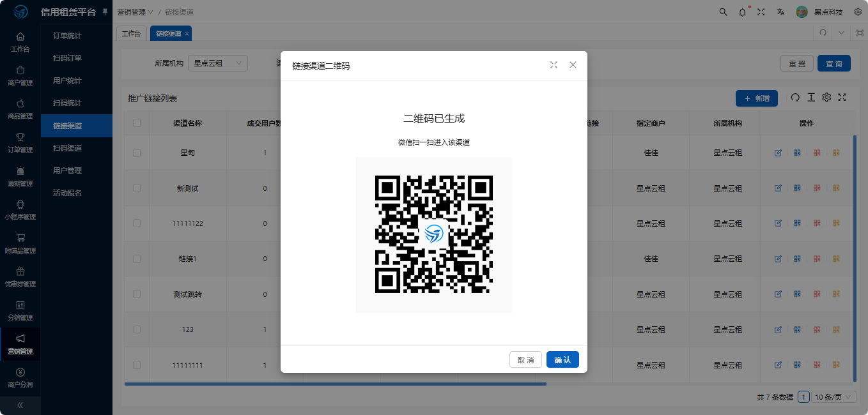Click the 确认 button in the dialog
Screen dimensions: 868x415
[562, 359]
